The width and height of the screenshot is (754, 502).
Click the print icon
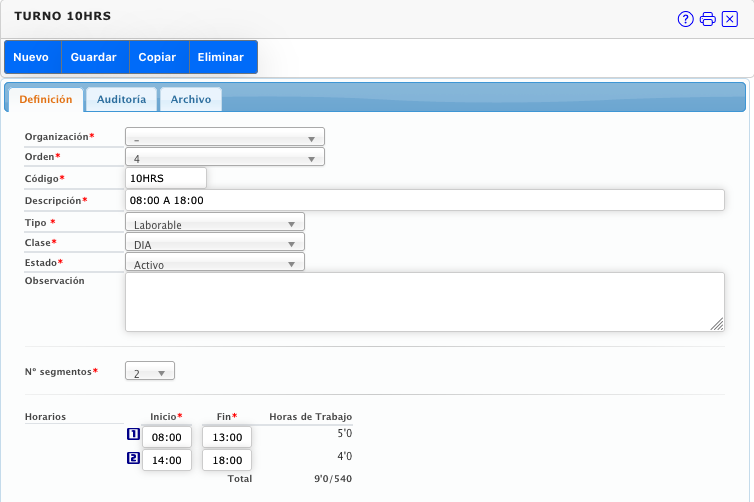(707, 19)
